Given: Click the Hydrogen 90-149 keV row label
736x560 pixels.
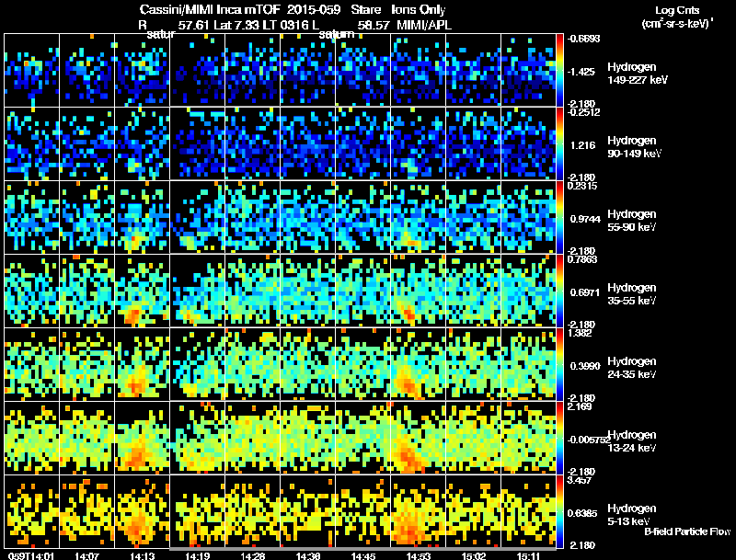Looking at the screenshot, I should [634, 147].
